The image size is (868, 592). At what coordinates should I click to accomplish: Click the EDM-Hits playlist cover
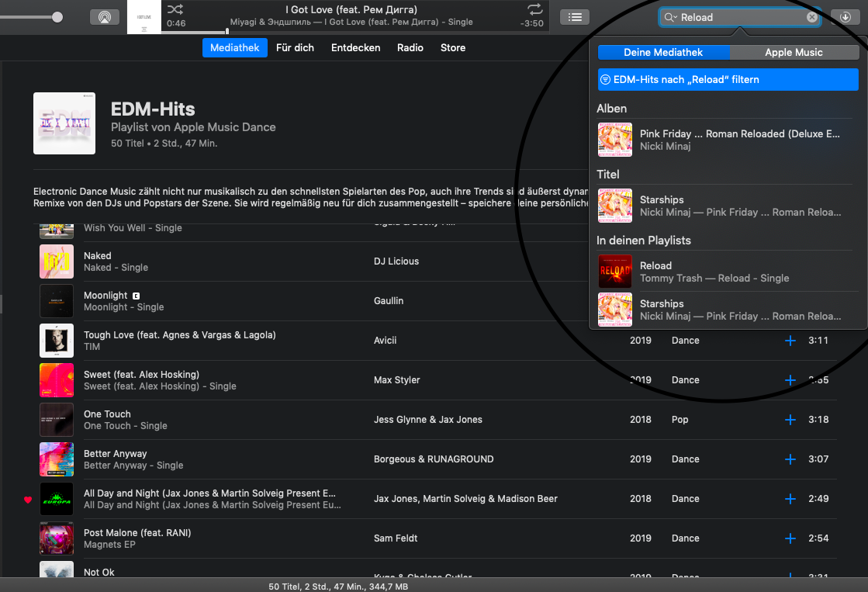(64, 123)
